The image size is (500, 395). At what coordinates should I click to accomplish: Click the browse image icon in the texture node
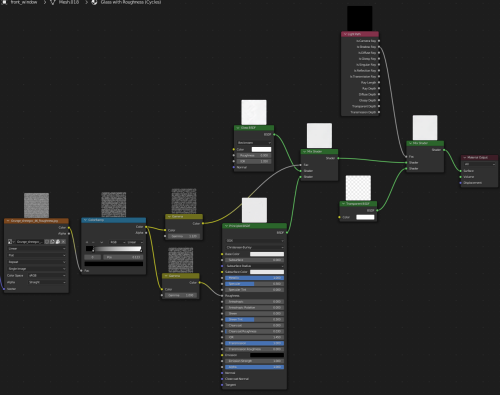click(10, 242)
